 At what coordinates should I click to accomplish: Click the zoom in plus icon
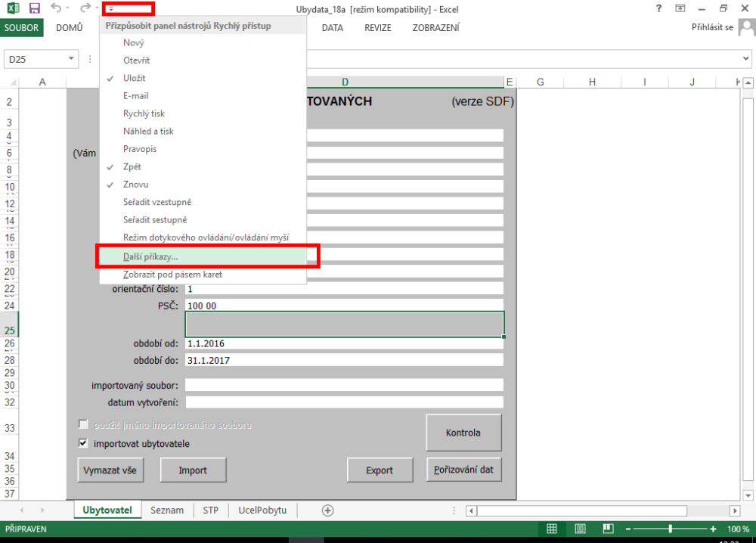click(713, 529)
